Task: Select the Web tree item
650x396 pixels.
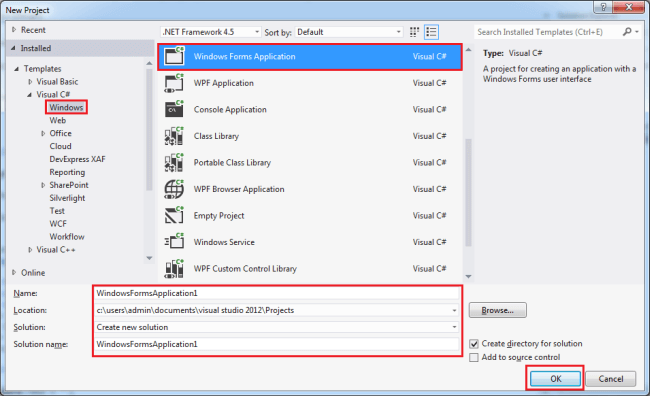Action: point(58,120)
